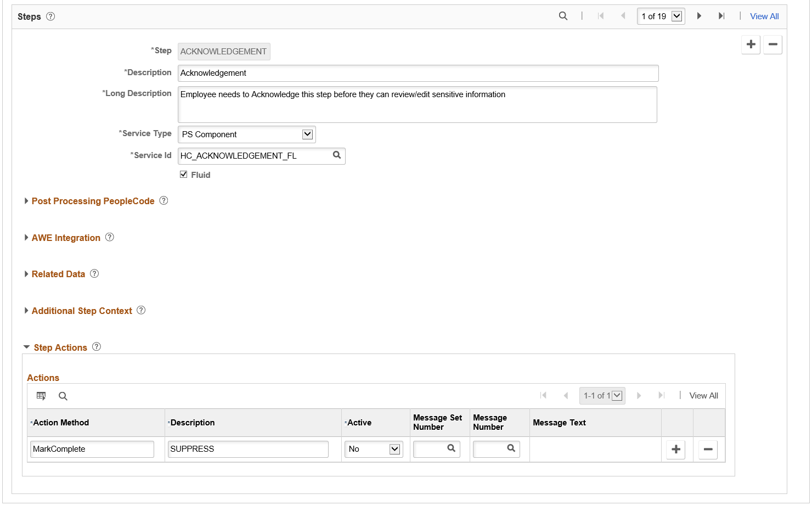Expand Post Processing PeopleCode section

[93, 201]
